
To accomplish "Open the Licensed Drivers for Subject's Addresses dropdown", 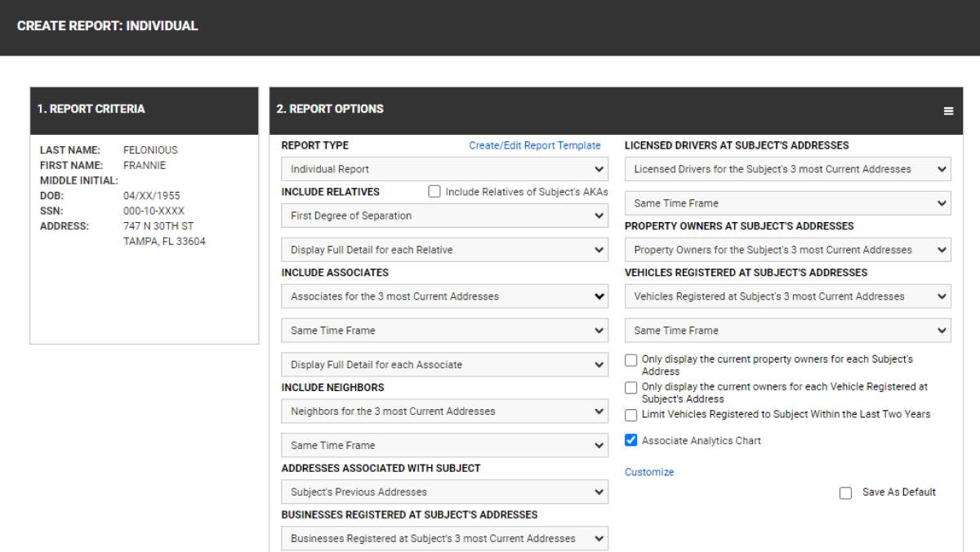I will pos(787,169).
